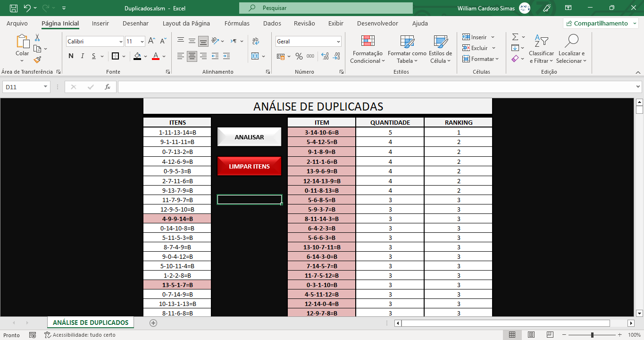Switch to Page Break Preview icon
644x340 pixels.
[550, 335]
